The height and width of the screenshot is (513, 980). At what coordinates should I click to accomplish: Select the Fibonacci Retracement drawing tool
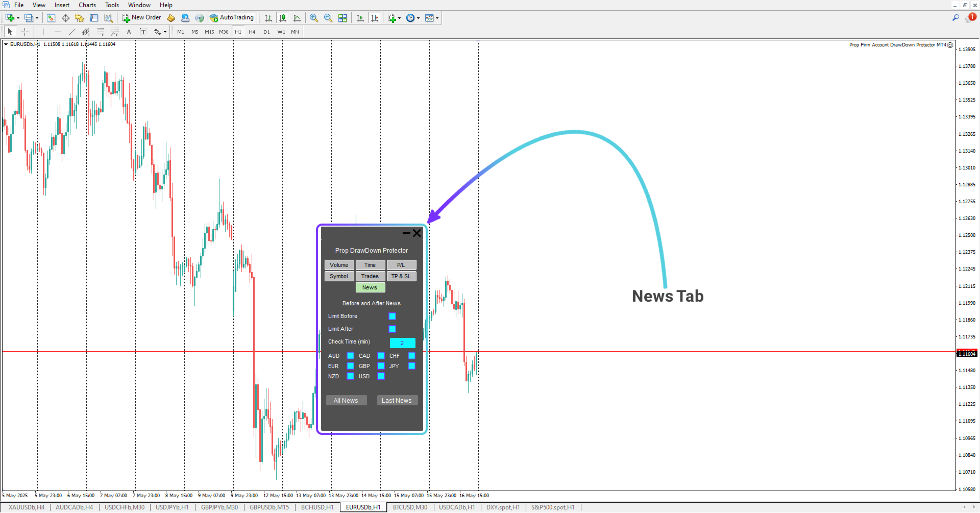click(100, 32)
